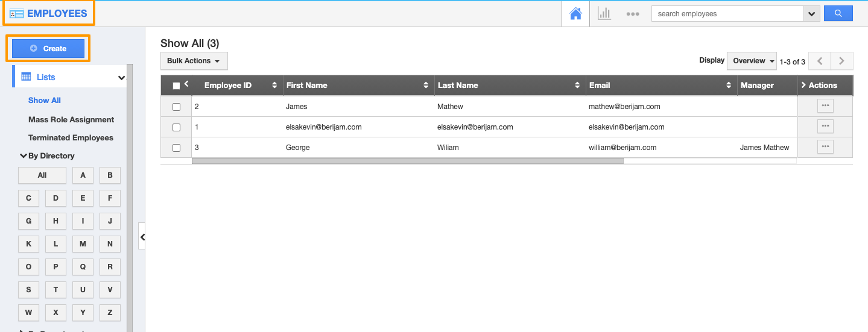Select the checkbox for employee George
Image resolution: width=868 pixels, height=332 pixels.
[176, 148]
